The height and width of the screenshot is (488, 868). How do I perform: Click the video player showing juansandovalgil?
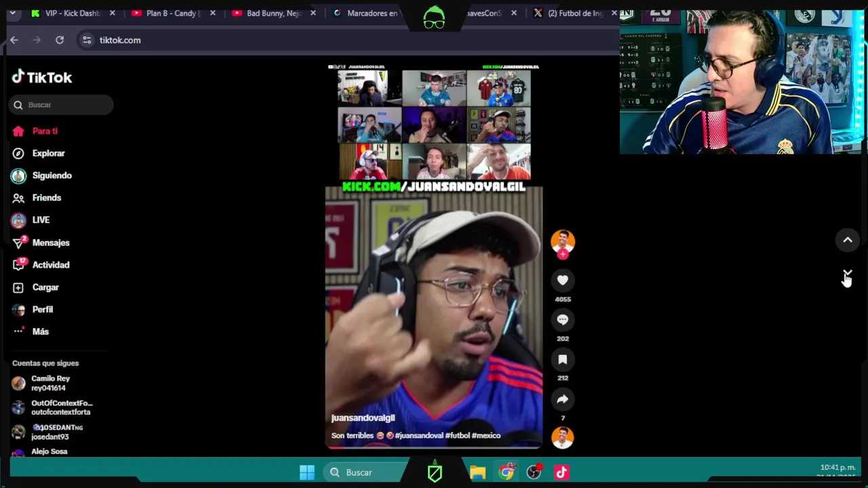pyautogui.click(x=434, y=256)
